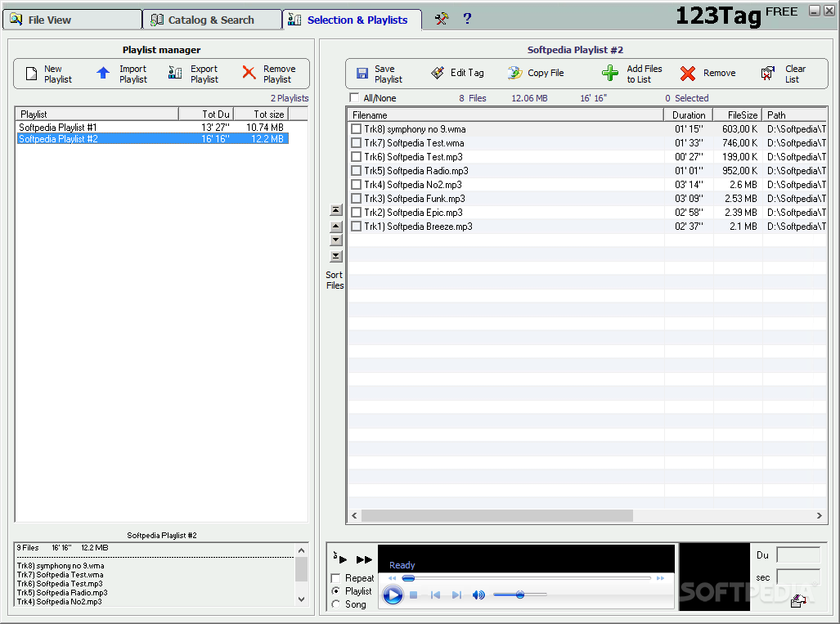The width and height of the screenshot is (840, 624).
Task: Click the sec input field
Action: coord(798,577)
